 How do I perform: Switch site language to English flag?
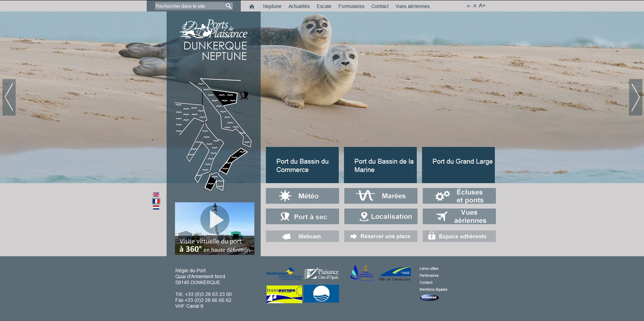(156, 195)
